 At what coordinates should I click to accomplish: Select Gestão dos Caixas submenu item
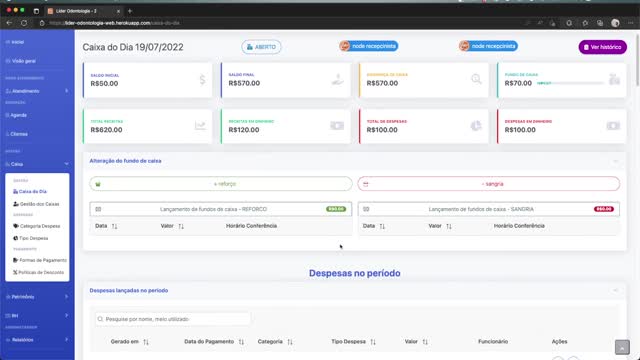(x=36, y=204)
